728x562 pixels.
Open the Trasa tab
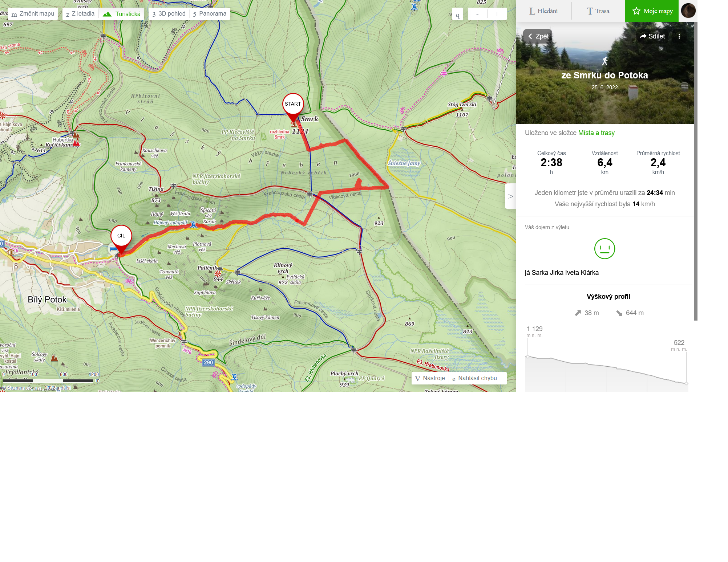(x=598, y=11)
